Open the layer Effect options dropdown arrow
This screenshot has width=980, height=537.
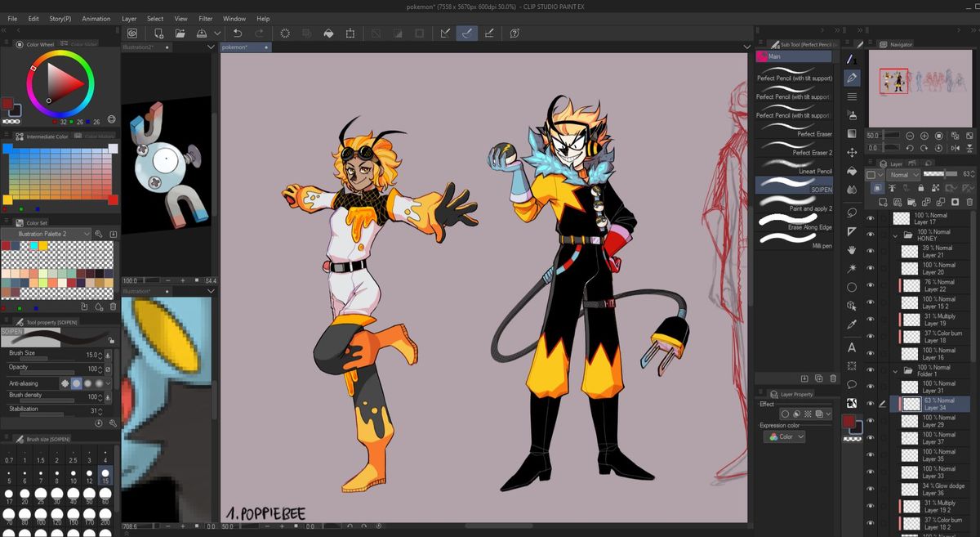[x=829, y=414]
